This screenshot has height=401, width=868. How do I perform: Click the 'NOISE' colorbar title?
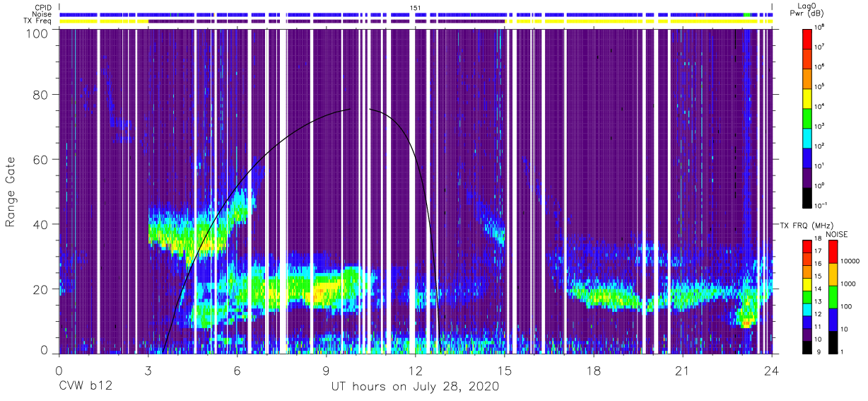coord(838,233)
